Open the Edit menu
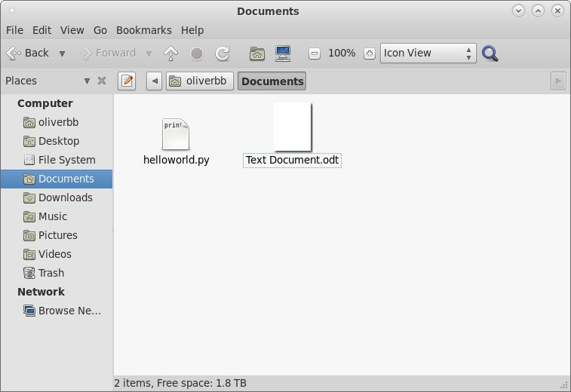This screenshot has width=571, height=392. [x=41, y=30]
